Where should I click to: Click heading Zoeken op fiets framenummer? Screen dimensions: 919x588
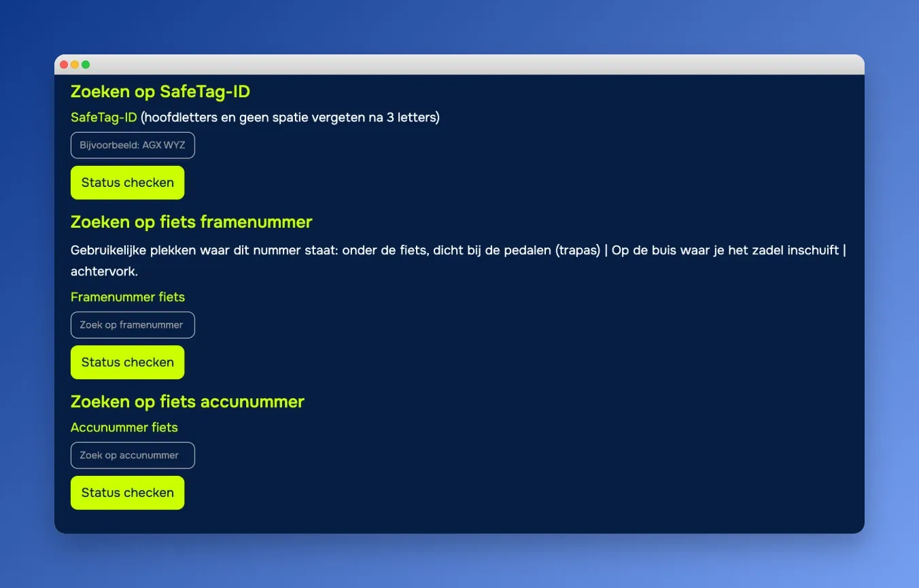192,222
